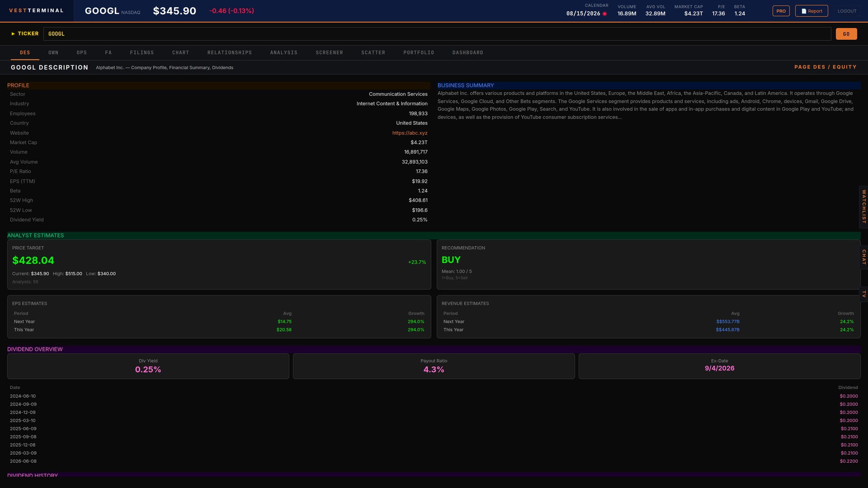868x488 pixels.
Task: Click the Analysts: 55 count
Action: [x=25, y=282]
